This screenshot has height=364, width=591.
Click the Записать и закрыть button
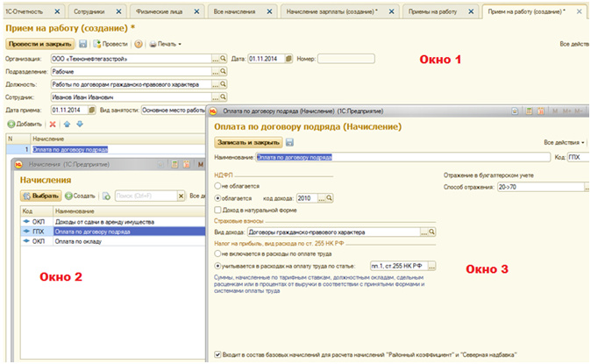(x=248, y=142)
